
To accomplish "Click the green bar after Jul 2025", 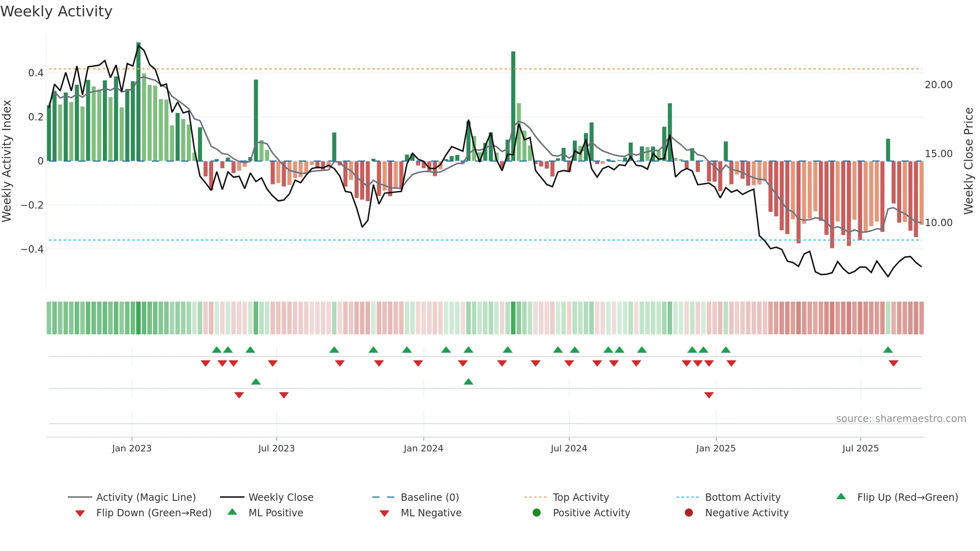I will tap(888, 150).
